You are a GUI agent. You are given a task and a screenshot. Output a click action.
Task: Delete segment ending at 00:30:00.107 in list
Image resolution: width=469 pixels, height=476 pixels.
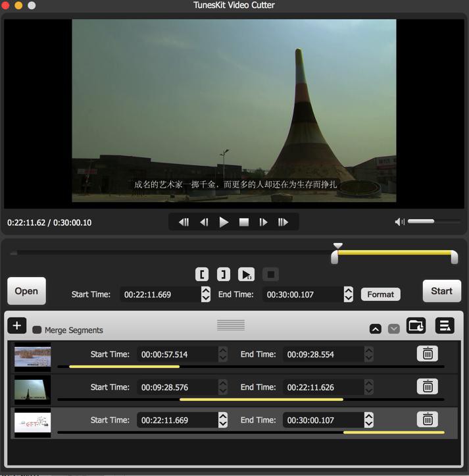(x=428, y=419)
